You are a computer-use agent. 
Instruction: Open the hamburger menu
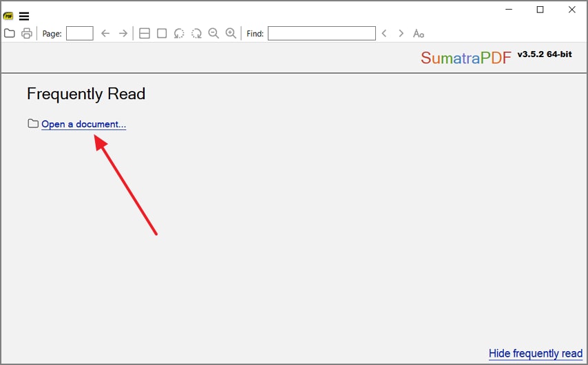[x=24, y=16]
